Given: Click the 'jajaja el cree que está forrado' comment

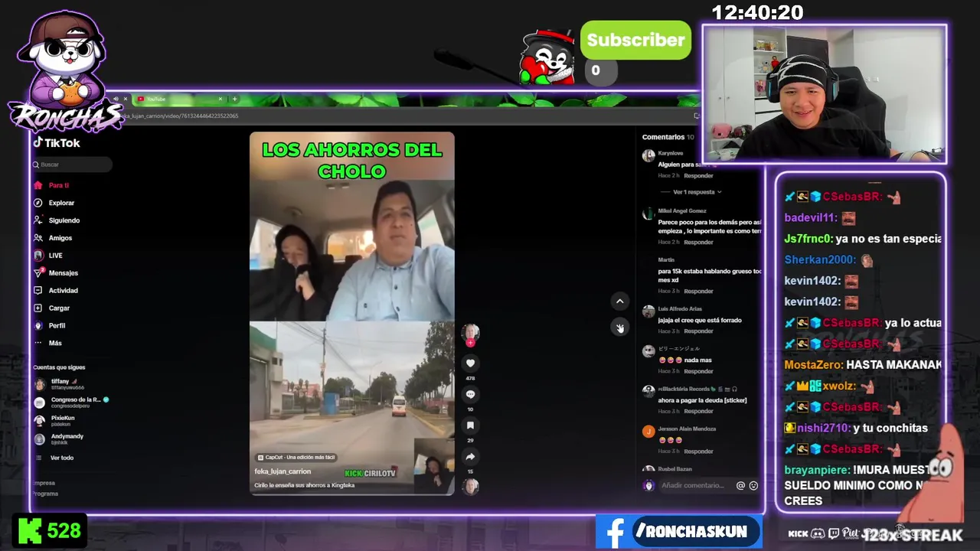Looking at the screenshot, I should click(x=700, y=320).
